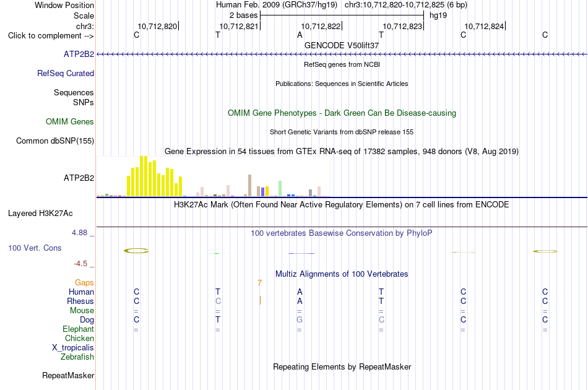Click the PhyloP lower value -4.5
This screenshot has width=588, height=390.
coord(80,264)
